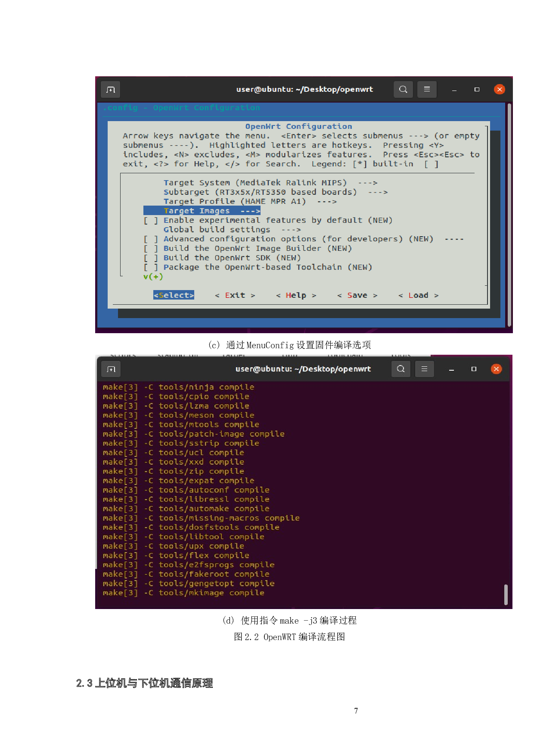Toggle Build the OpenWrt Image Builder option
The image size is (534, 756).
click(x=151, y=249)
